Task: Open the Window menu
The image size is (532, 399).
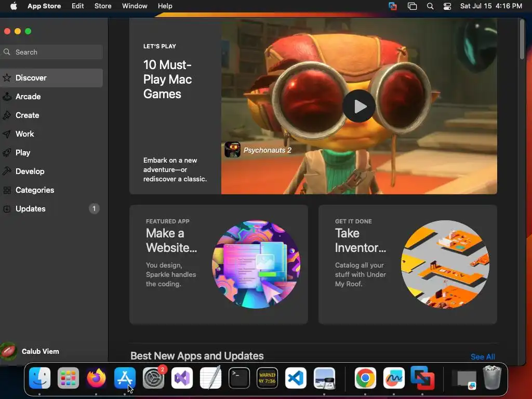Action: 135,6
